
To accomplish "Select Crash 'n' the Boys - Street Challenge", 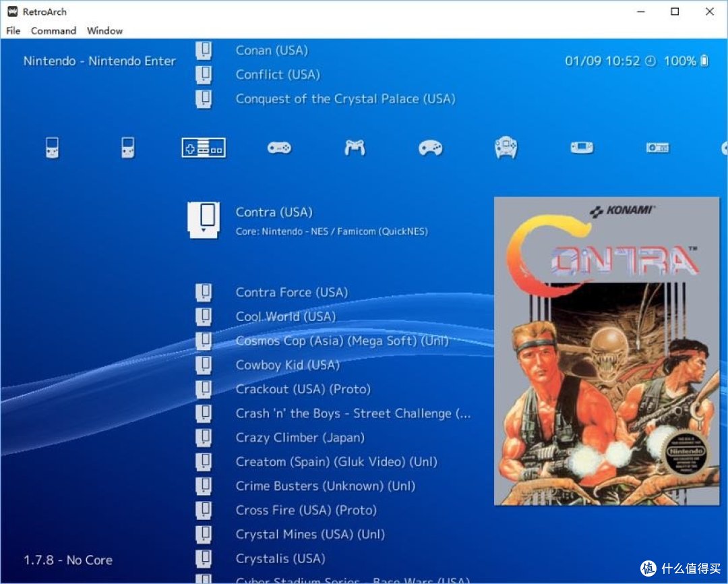I will 353,413.
